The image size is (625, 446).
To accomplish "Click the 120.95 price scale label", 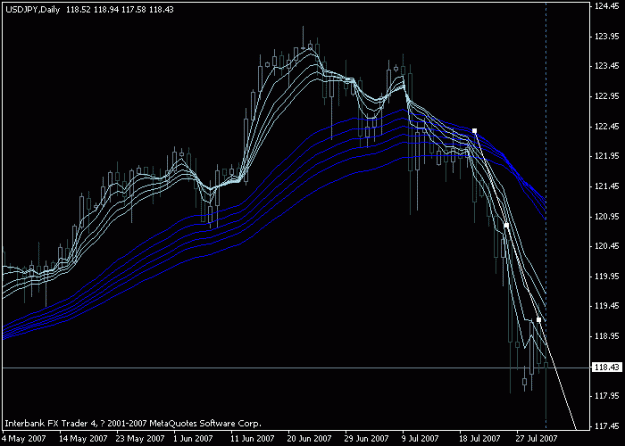I will pyautogui.click(x=606, y=217).
